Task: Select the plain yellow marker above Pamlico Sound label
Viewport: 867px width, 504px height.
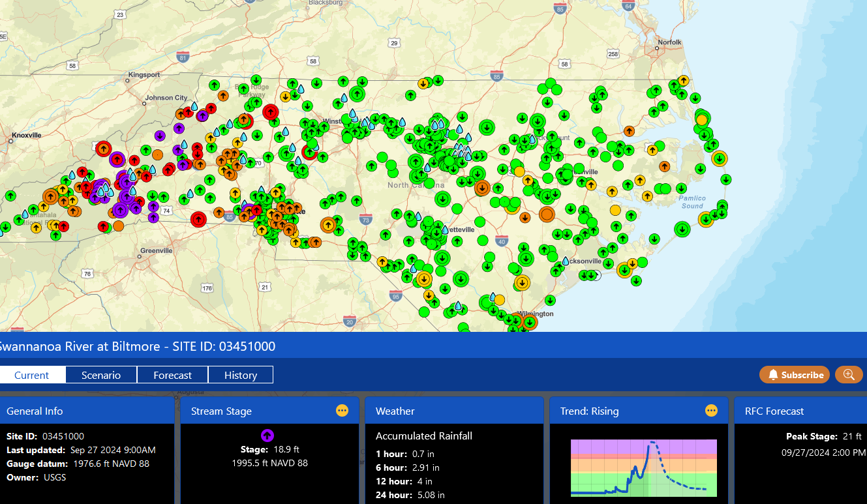Action: pos(615,210)
